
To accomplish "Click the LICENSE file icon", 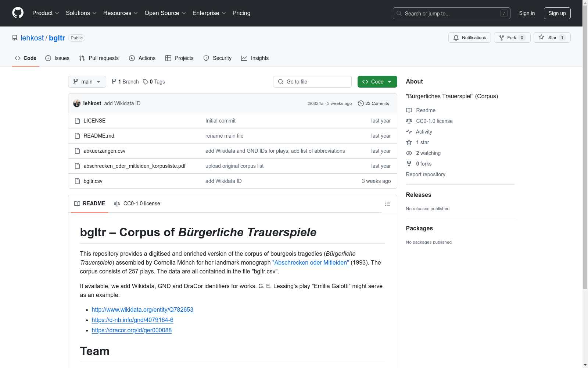I will point(77,121).
